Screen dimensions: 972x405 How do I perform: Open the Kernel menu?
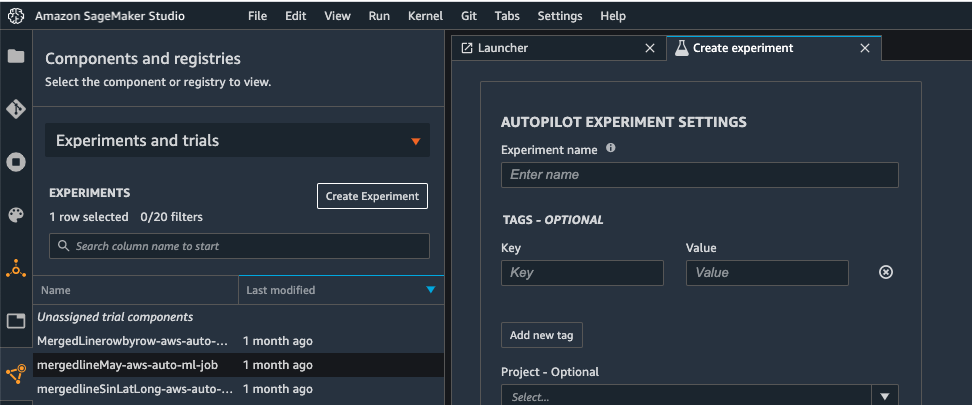[425, 16]
